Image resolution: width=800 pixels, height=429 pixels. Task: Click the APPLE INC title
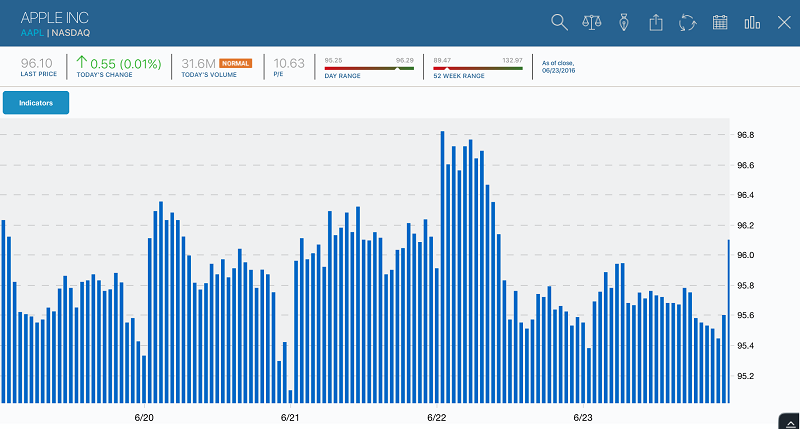coord(55,18)
